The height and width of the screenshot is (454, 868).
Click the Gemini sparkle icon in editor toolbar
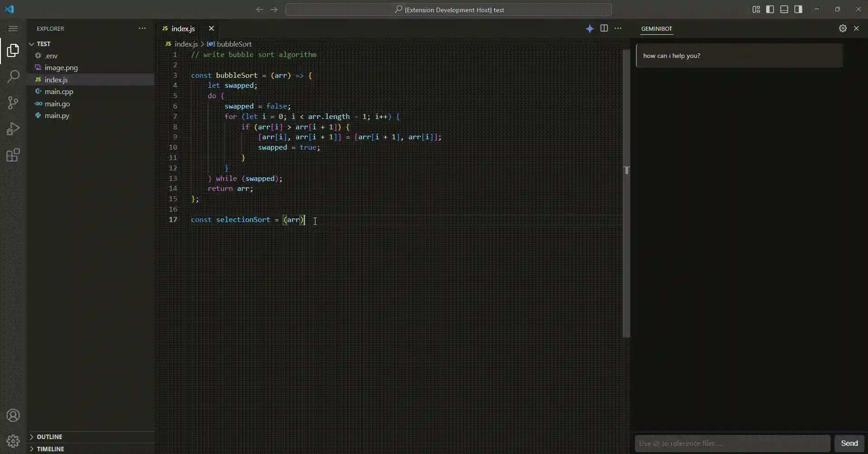pos(589,28)
